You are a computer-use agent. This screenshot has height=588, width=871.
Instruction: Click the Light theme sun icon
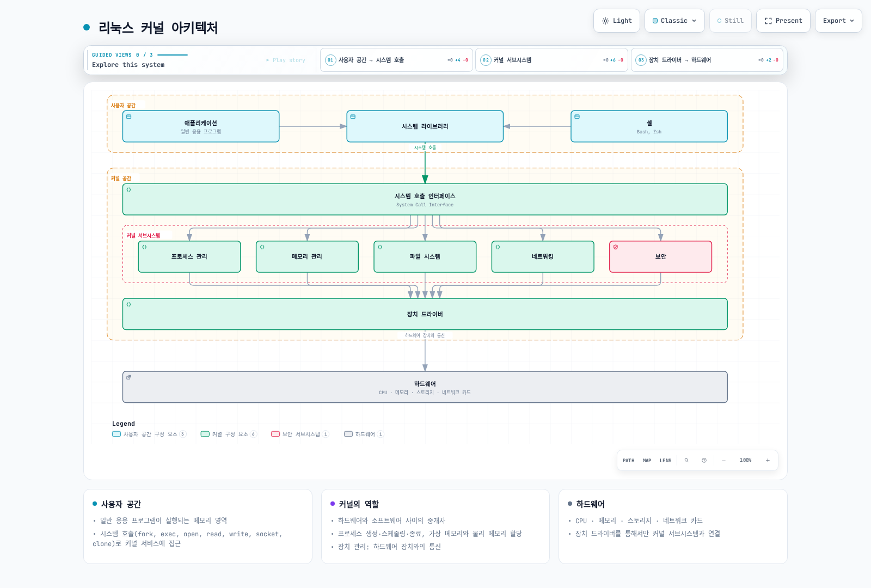click(605, 21)
